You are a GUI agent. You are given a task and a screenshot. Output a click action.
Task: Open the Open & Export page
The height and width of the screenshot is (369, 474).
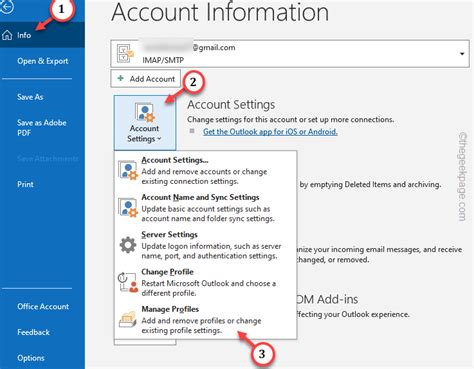click(x=43, y=61)
